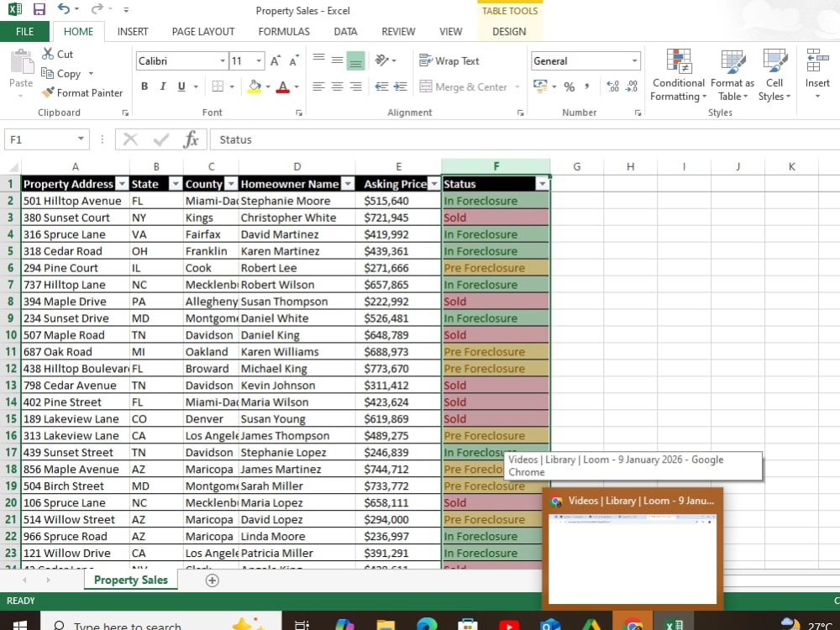
Task: Switch to the INSERT ribbon tab
Action: [x=133, y=32]
